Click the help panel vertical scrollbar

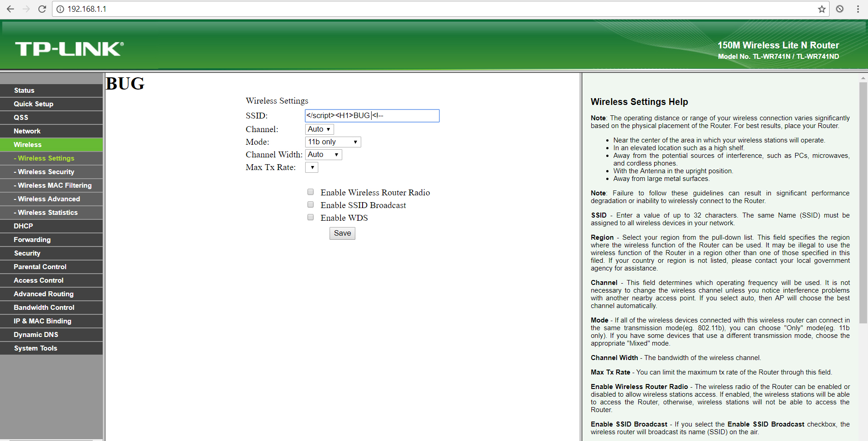pyautogui.click(x=863, y=203)
